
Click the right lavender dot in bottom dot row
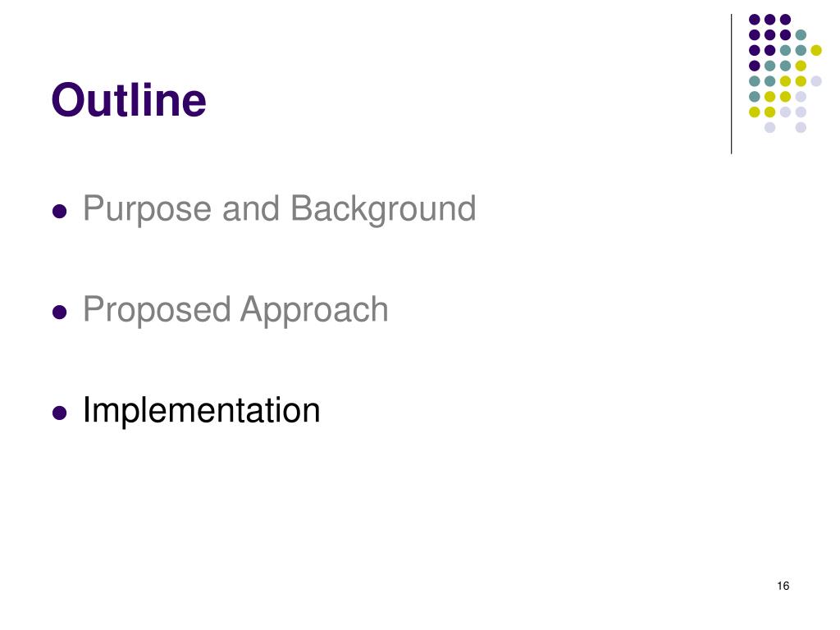(801, 127)
